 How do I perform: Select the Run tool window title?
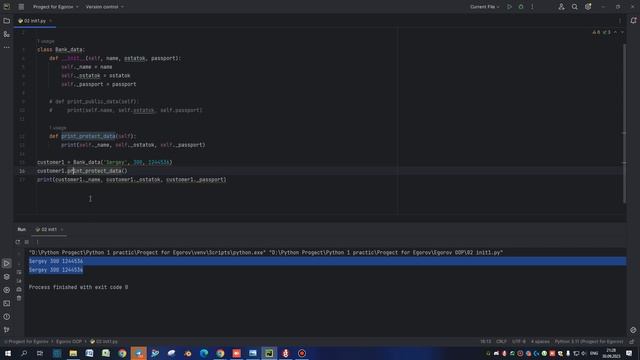(x=22, y=229)
